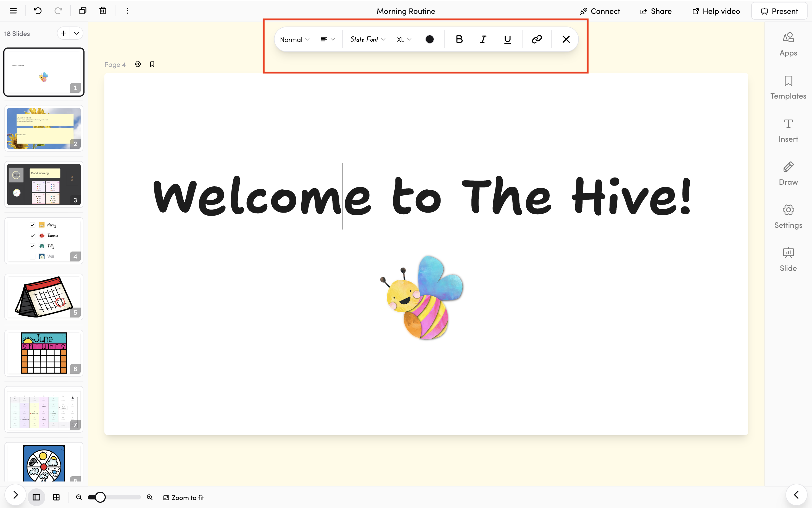
Task: Open the Apps panel
Action: click(788, 44)
